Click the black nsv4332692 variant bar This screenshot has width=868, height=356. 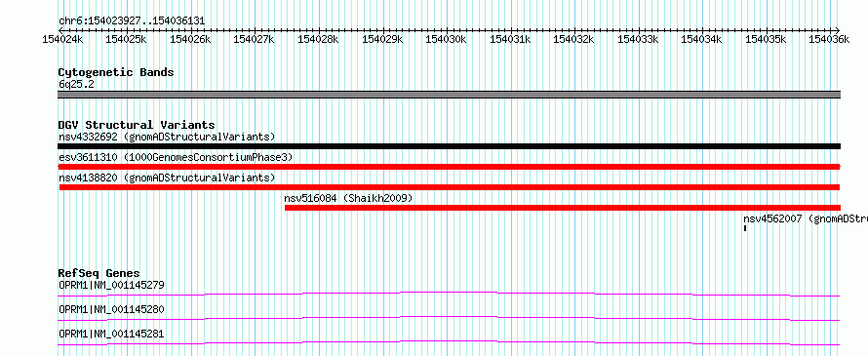click(450, 146)
